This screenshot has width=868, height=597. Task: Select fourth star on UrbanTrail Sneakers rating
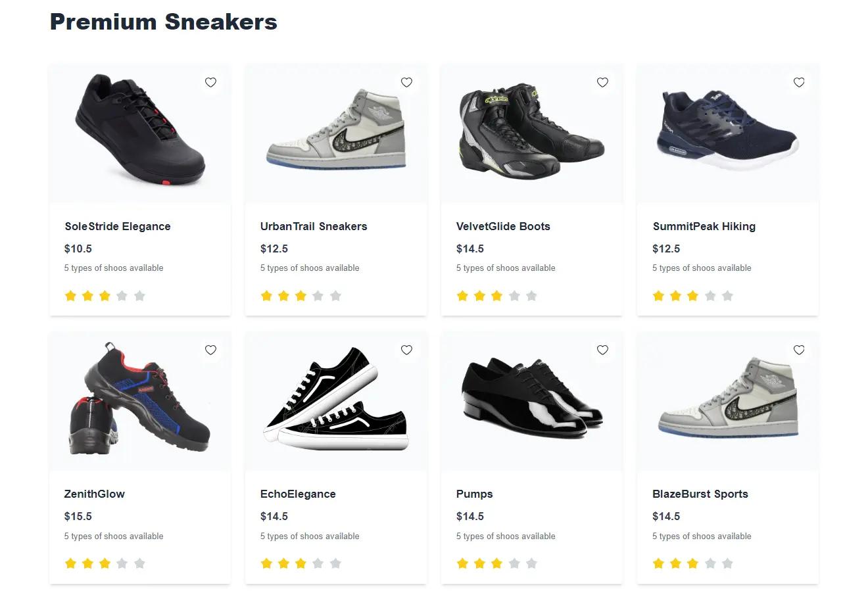coord(318,296)
